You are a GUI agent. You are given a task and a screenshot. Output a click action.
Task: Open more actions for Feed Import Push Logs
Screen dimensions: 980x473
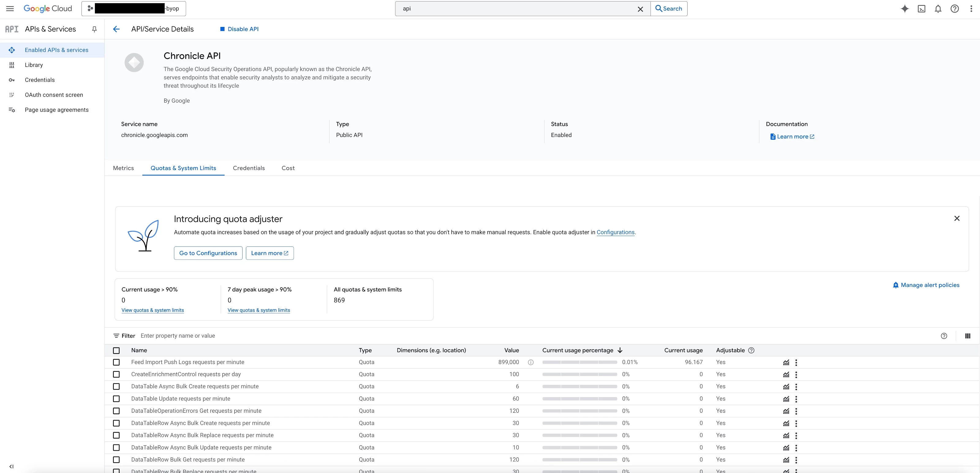click(x=796, y=362)
